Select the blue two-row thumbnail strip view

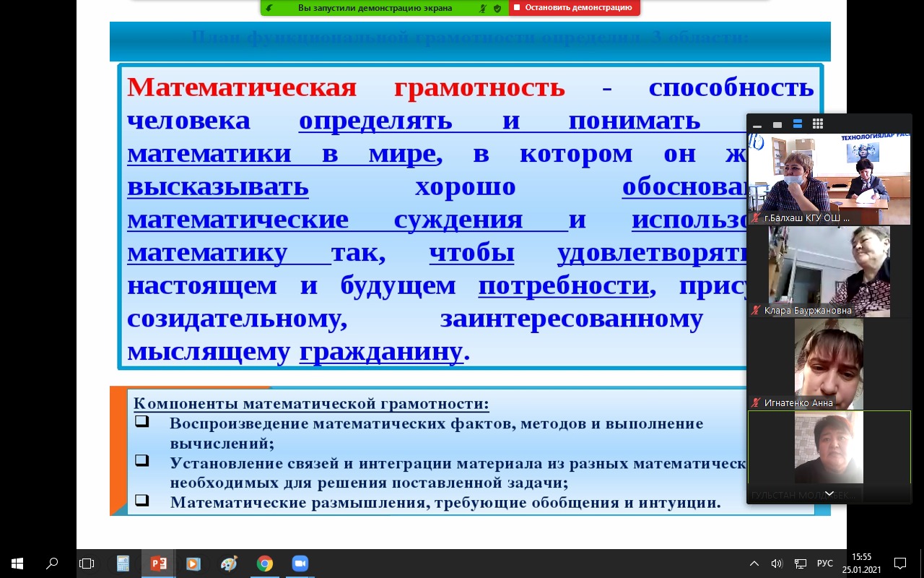pyautogui.click(x=798, y=124)
